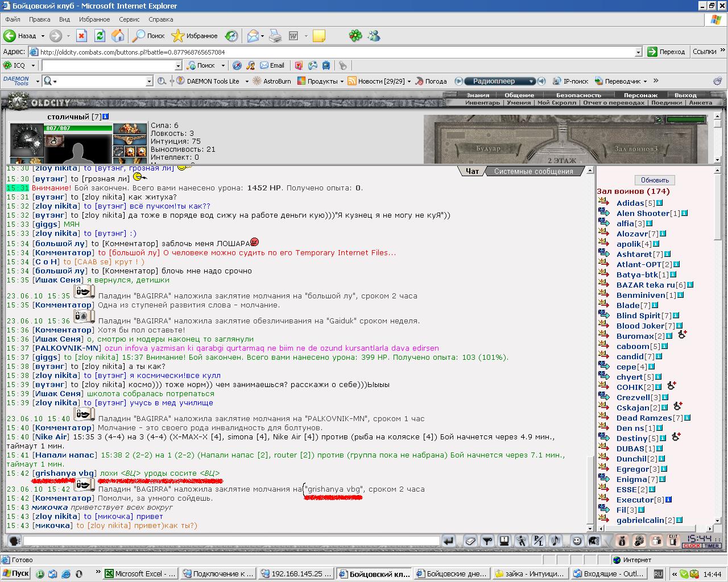
Task: Click the Погода weather button
Action: coord(431,81)
